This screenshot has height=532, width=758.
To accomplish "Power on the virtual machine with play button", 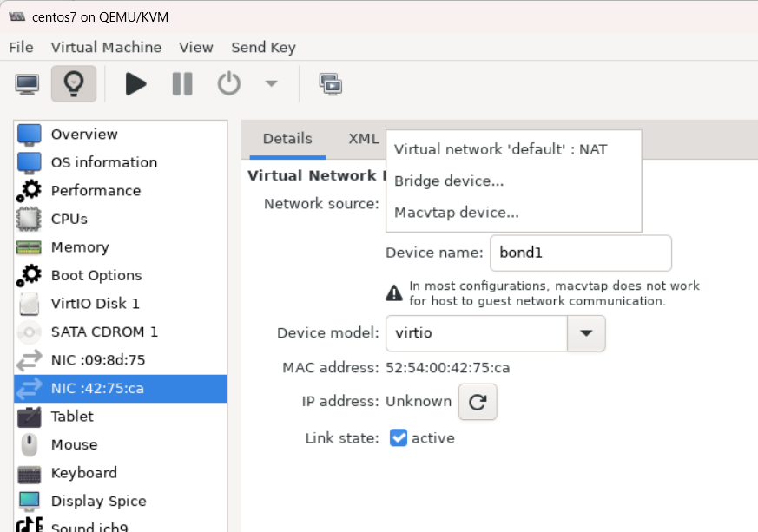I will click(x=135, y=84).
